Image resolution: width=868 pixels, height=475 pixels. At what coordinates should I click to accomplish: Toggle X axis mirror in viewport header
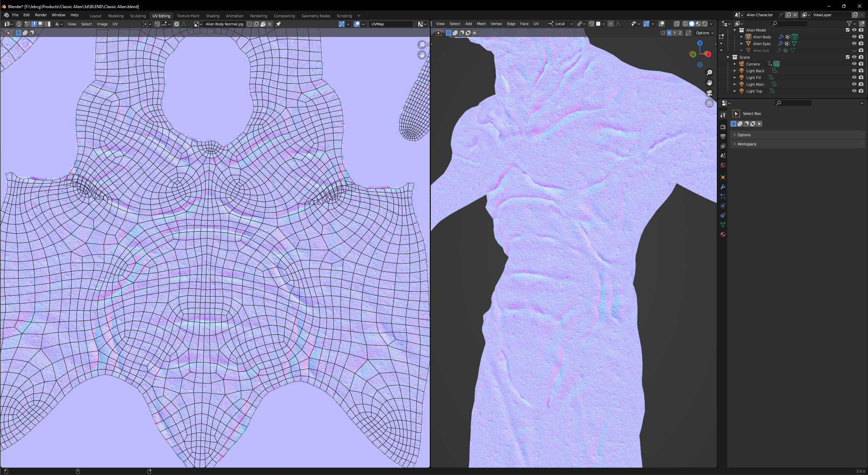(x=669, y=33)
